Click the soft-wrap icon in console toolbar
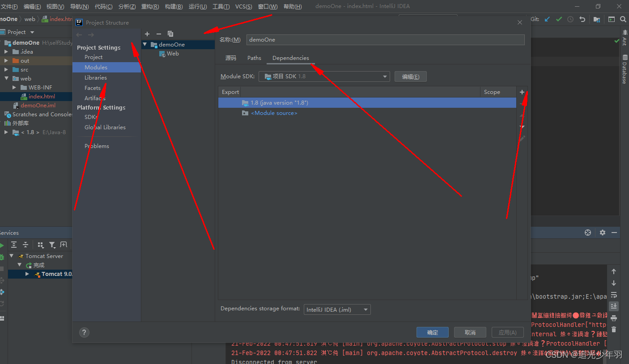 (613, 295)
